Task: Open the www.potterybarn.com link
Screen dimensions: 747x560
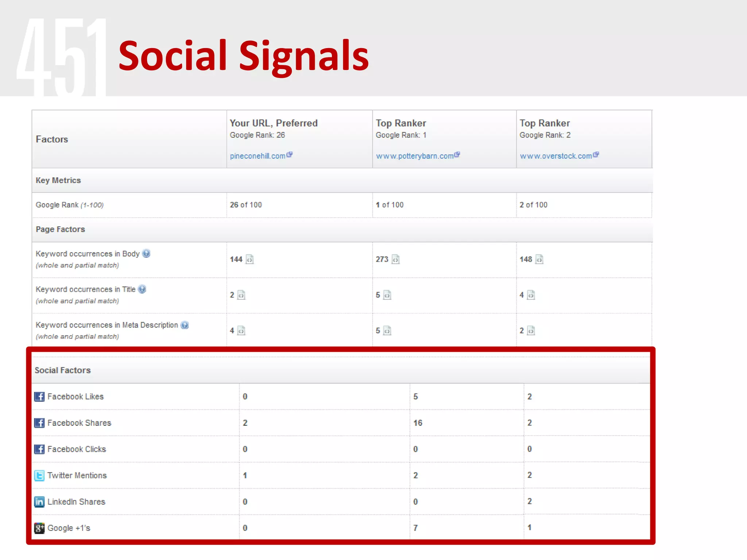Action: click(x=415, y=156)
